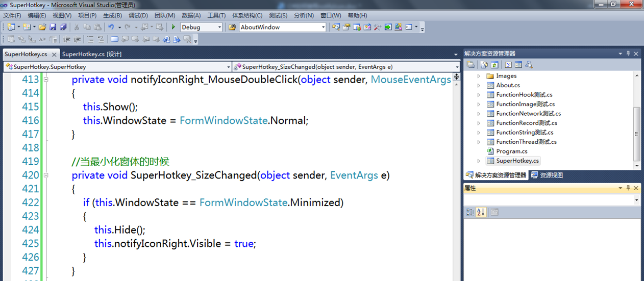
Task: Open the SuperHotkey_SizeChanged member dropdown
Action: tap(457, 67)
